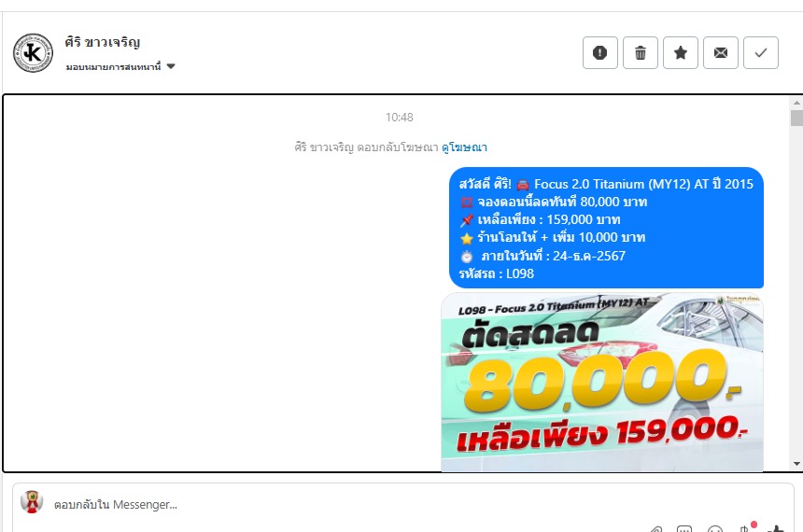Viewport: 803px width, 532px height.
Task: Open saved replies speech bubble icon
Action: point(684,529)
